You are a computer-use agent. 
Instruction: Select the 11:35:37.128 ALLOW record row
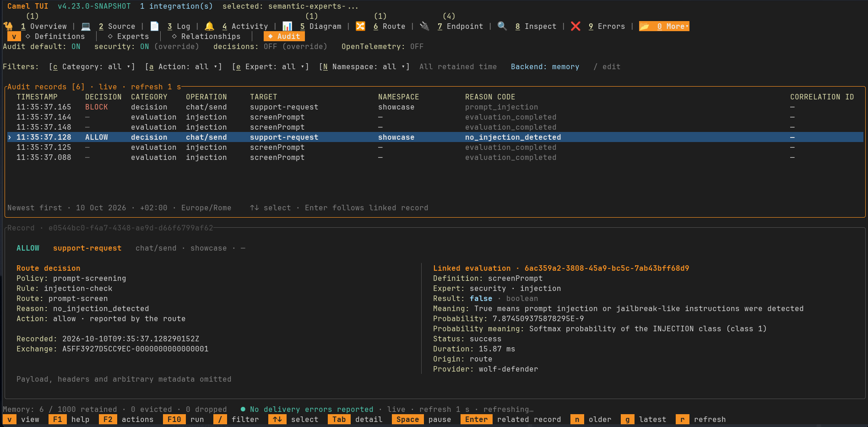[435, 137]
